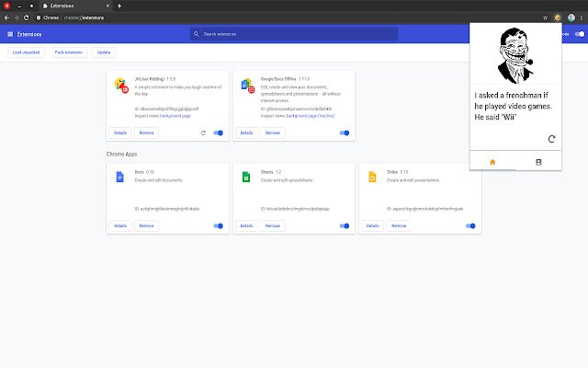The height and width of the screenshot is (368, 588).
Task: Remove the Docs app
Action: 147,226
